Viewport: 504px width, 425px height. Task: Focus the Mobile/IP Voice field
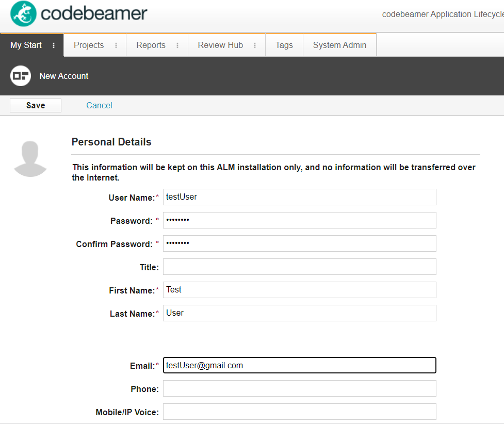pos(299,412)
